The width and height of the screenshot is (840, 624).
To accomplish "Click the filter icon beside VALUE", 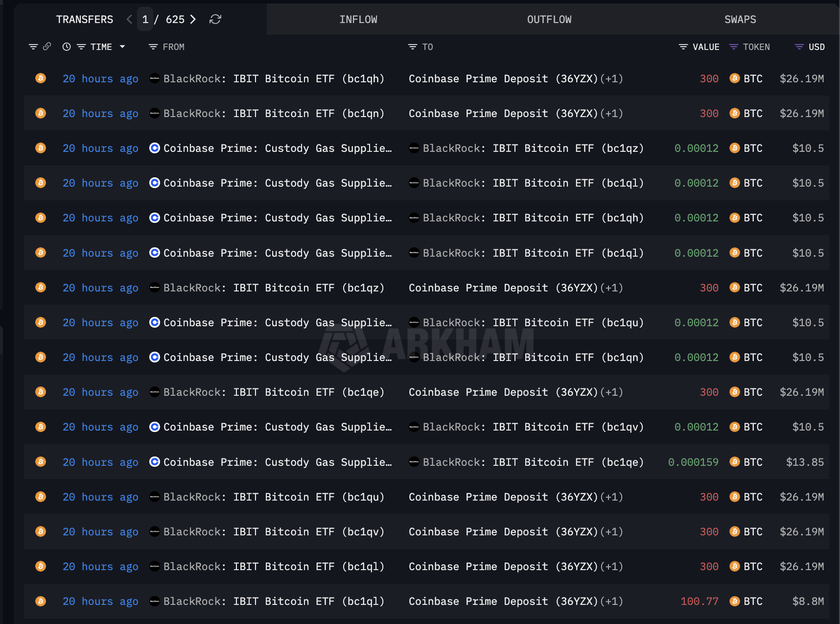I will pos(682,47).
